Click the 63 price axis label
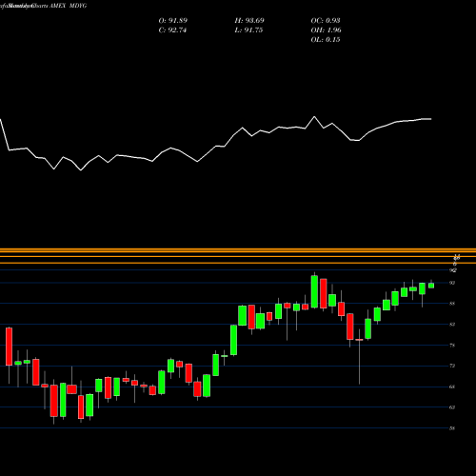476x476 pixels. [x=452, y=407]
